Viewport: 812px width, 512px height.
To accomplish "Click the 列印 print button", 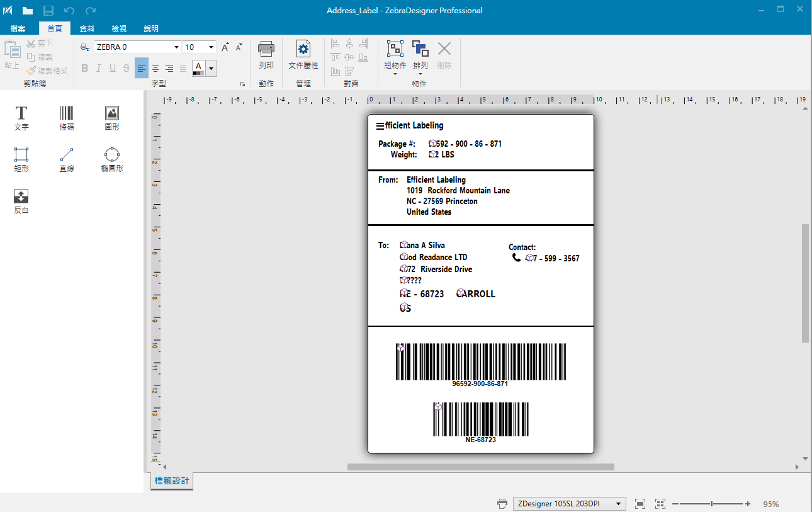I will 266,55.
